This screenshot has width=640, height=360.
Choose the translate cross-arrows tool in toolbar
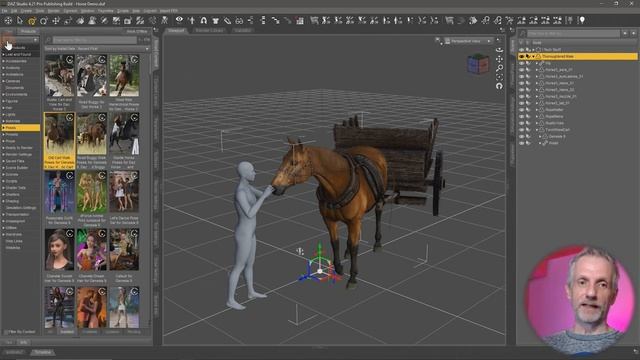(56, 20)
